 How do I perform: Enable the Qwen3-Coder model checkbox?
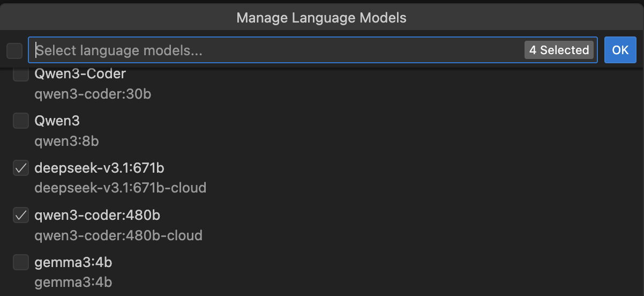[x=21, y=74]
